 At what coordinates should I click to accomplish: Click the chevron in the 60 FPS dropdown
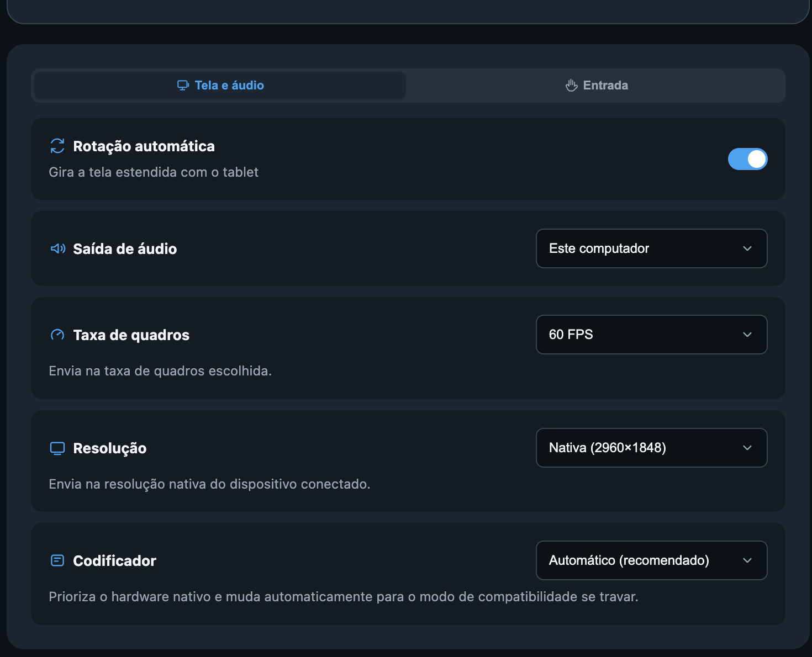747,335
